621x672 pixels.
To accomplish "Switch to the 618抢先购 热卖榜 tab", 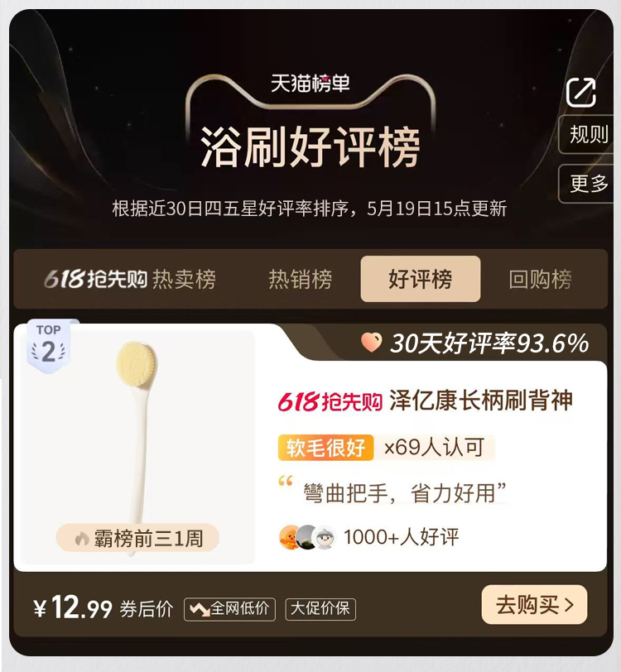I will tap(130, 280).
